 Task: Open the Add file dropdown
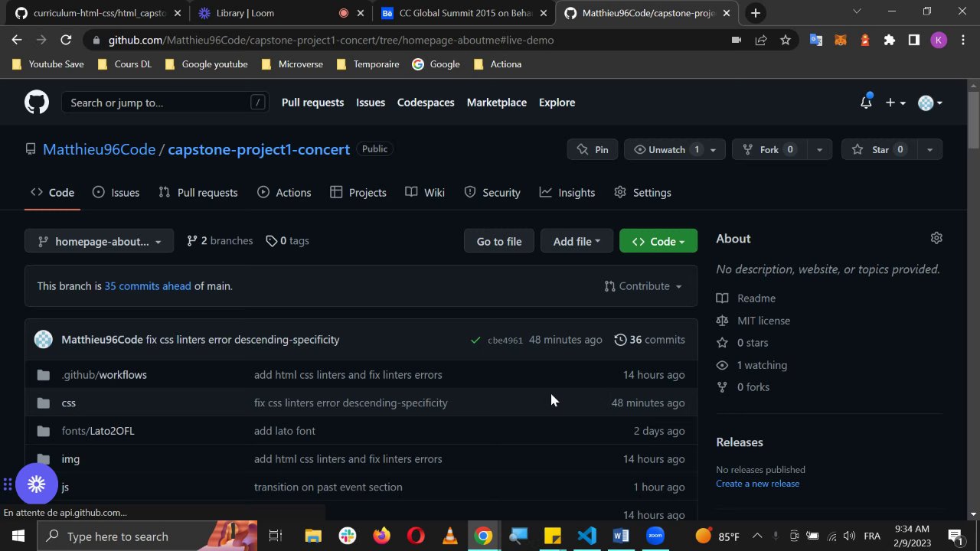[x=577, y=241]
